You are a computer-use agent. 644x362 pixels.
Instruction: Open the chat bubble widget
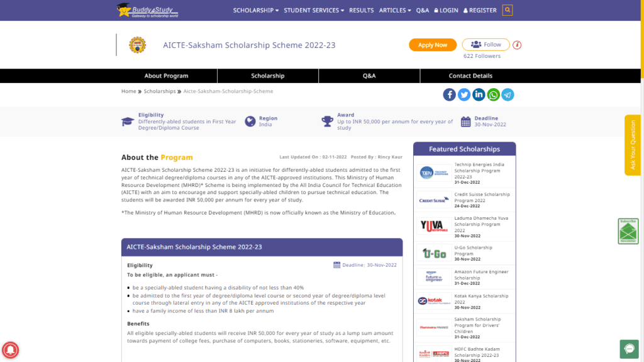pos(629,349)
